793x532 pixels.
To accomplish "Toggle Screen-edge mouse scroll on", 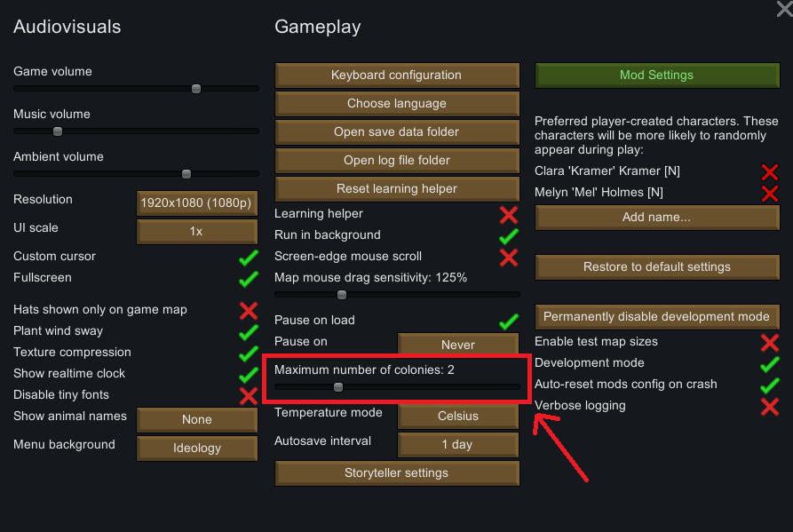I will click(x=508, y=258).
